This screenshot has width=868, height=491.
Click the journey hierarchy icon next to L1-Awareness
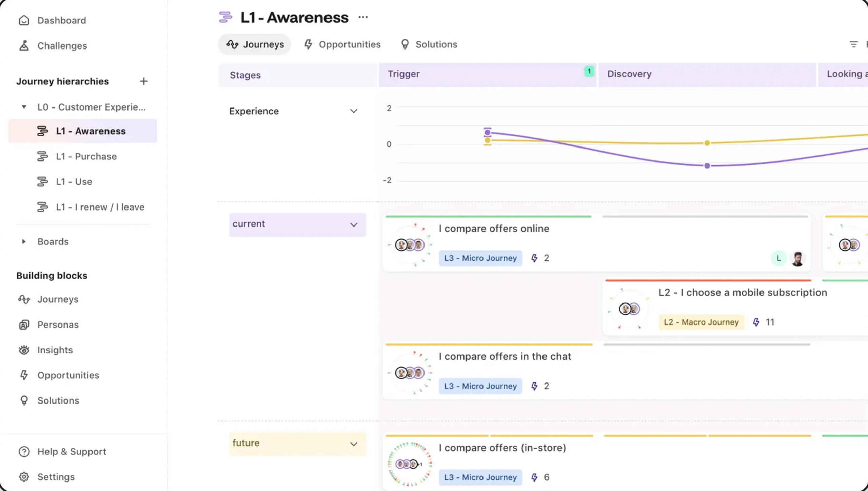click(x=43, y=131)
